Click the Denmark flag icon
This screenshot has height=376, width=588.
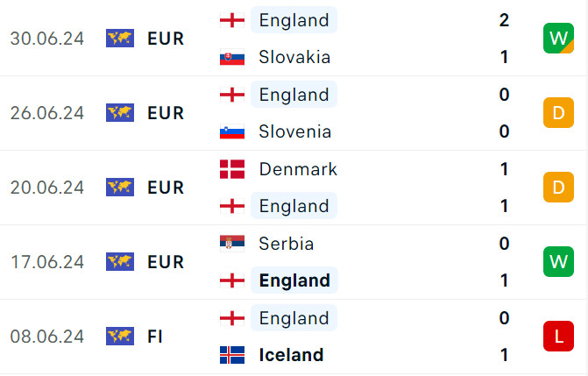tap(231, 169)
